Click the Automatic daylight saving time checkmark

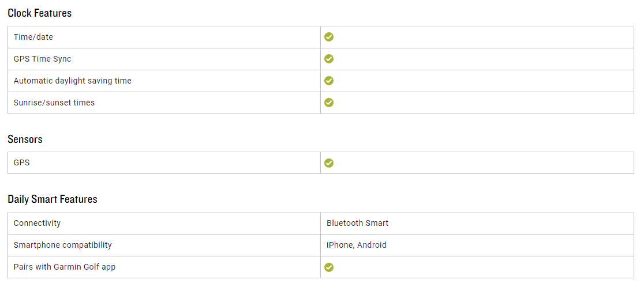pos(329,81)
